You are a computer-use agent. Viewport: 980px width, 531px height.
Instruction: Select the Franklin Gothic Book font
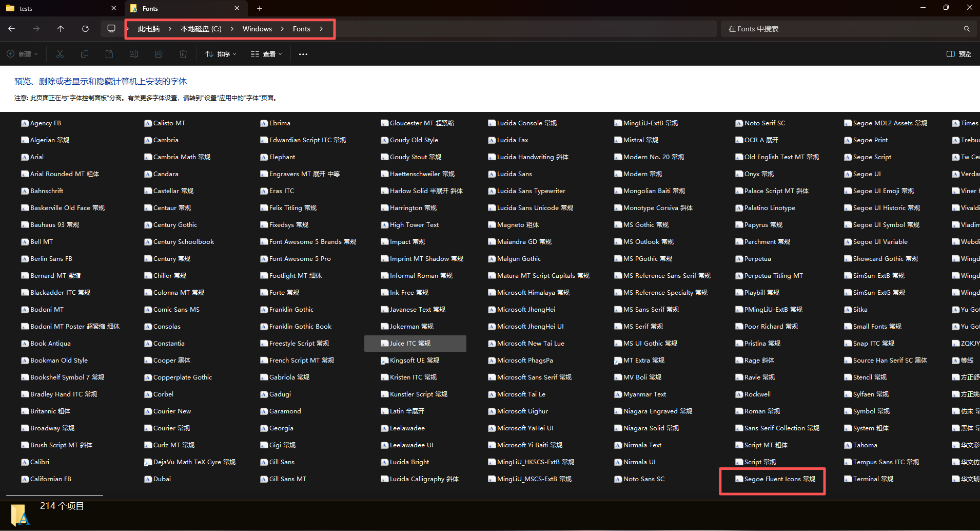point(296,326)
